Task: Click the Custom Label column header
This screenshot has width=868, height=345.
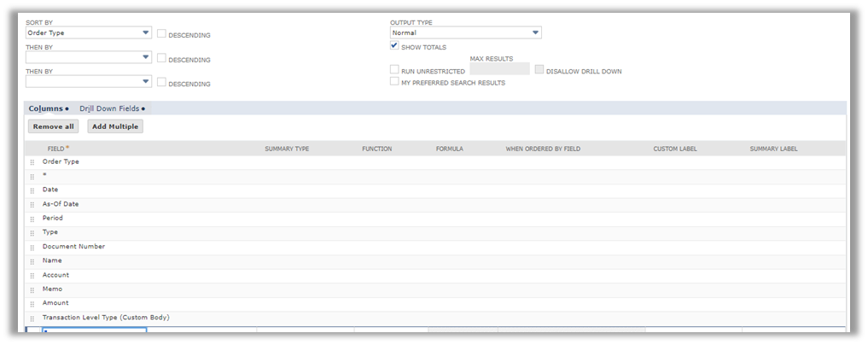Action: coord(675,149)
